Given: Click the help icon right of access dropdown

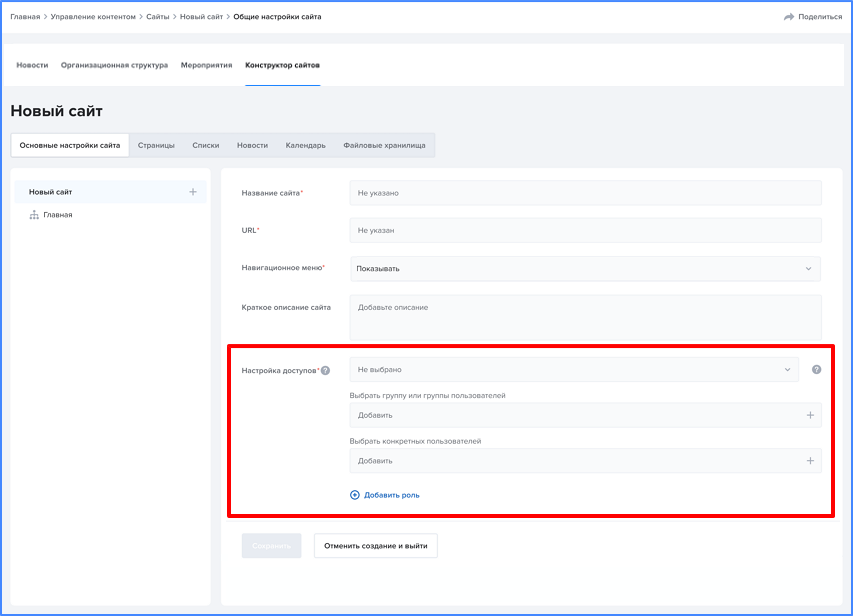Looking at the screenshot, I should coord(816,370).
